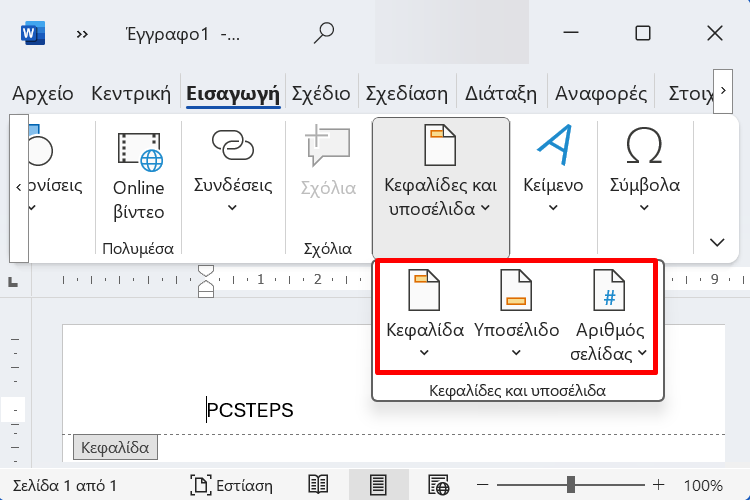Zoom out with the minus button
The width and height of the screenshot is (750, 500).
(482, 485)
